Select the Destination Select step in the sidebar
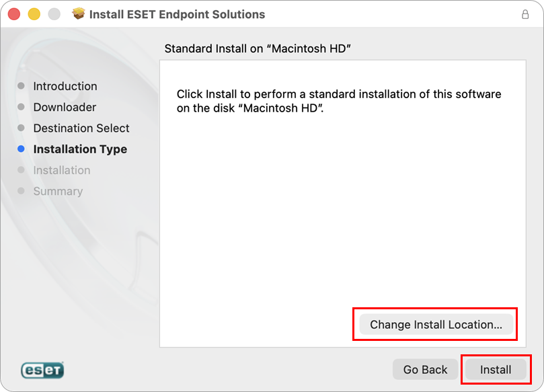This screenshot has height=392, width=544. point(81,128)
